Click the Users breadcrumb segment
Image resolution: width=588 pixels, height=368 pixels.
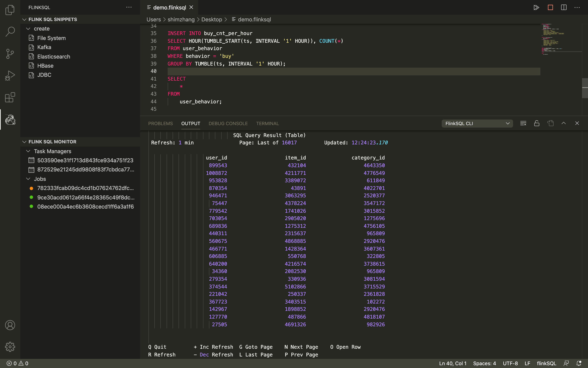[x=153, y=20]
